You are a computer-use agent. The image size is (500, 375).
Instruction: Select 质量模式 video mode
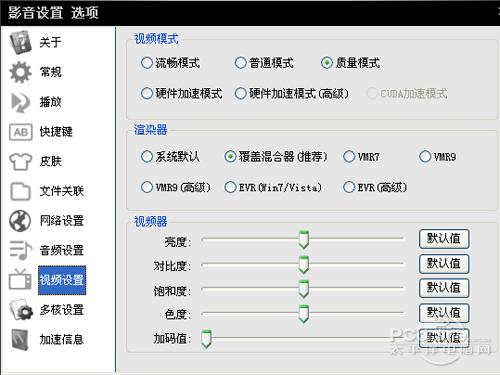350,63
